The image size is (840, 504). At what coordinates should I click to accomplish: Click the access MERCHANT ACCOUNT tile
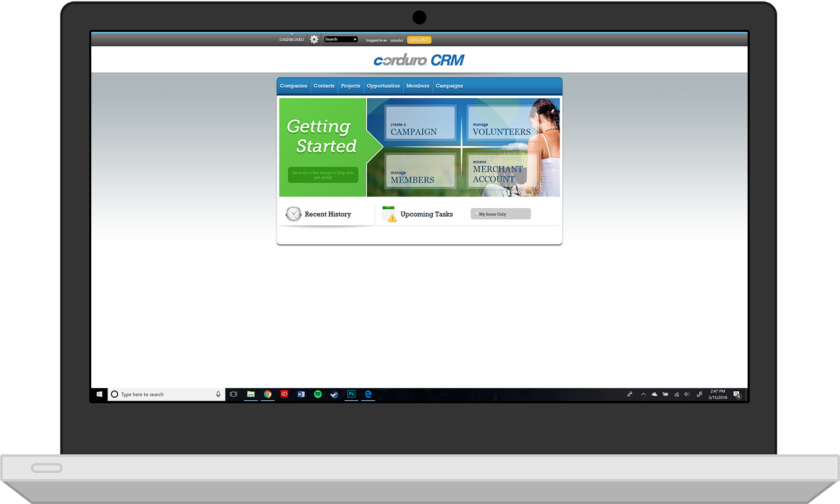(502, 170)
